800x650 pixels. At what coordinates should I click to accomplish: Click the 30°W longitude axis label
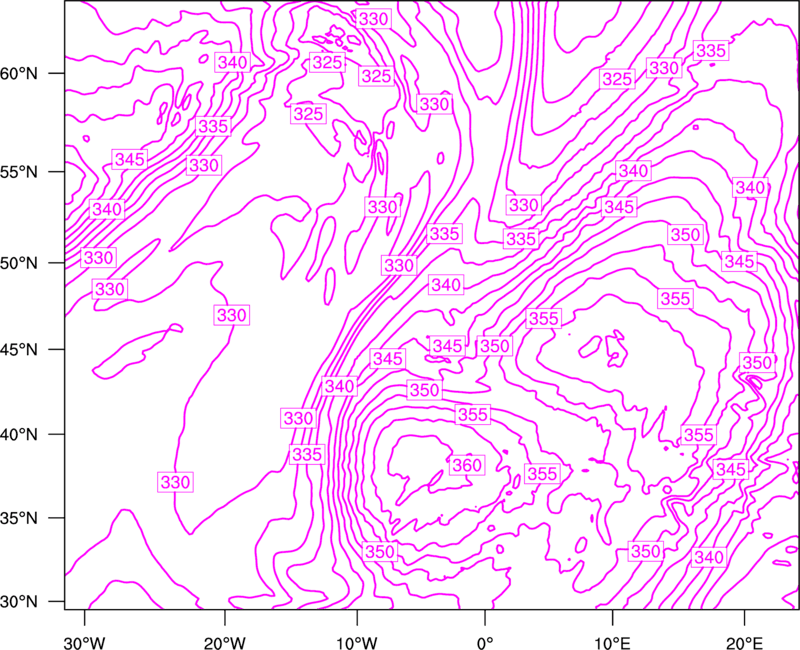click(x=84, y=643)
